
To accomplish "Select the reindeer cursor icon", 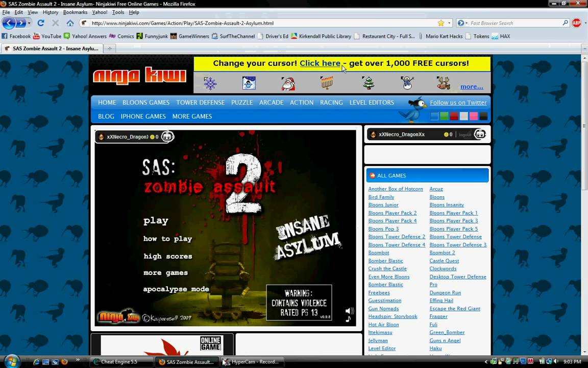I will coord(443,83).
